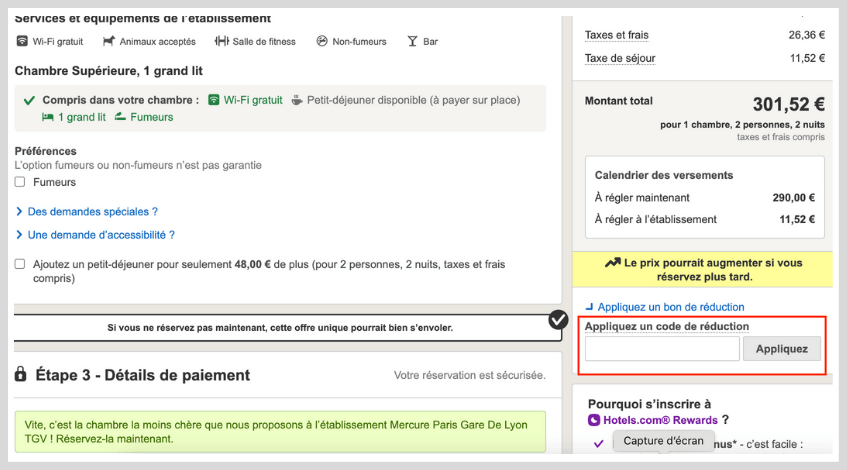Click the smoking icon beside green Fumeurs

pos(120,117)
